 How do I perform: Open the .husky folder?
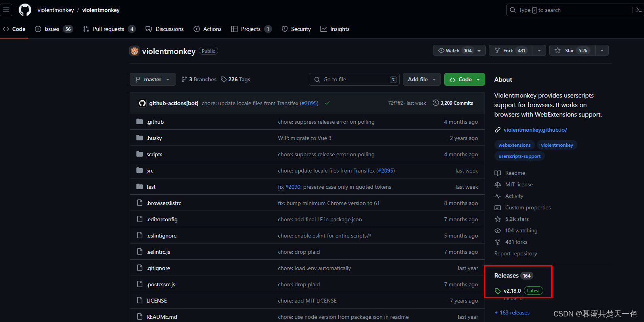pos(154,138)
